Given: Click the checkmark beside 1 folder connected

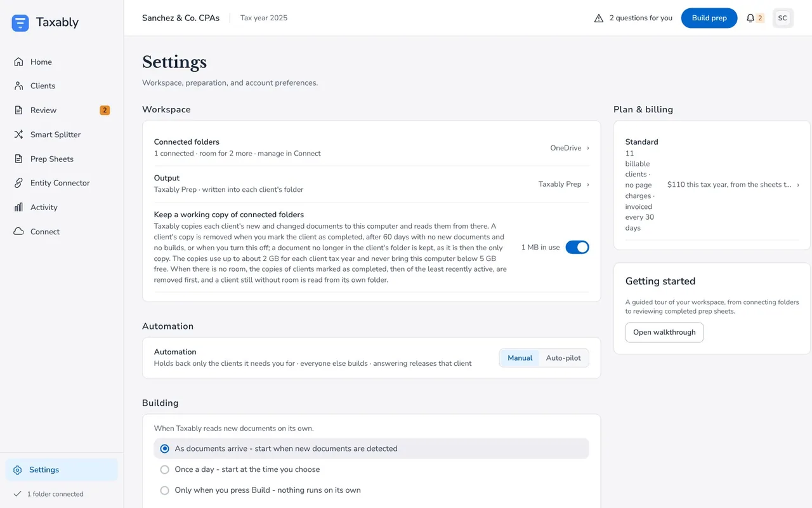Looking at the screenshot, I should coord(16,494).
